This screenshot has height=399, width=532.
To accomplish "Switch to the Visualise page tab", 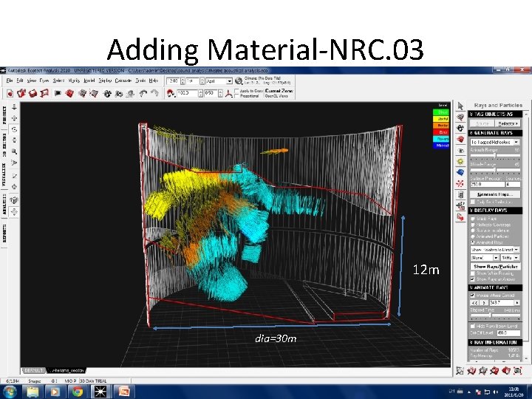I will point(4,174).
